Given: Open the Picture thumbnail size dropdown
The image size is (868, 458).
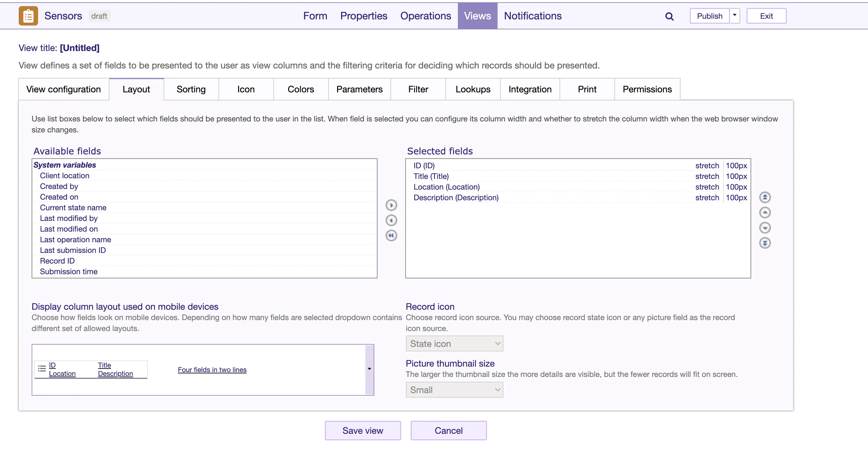Looking at the screenshot, I should coord(454,390).
